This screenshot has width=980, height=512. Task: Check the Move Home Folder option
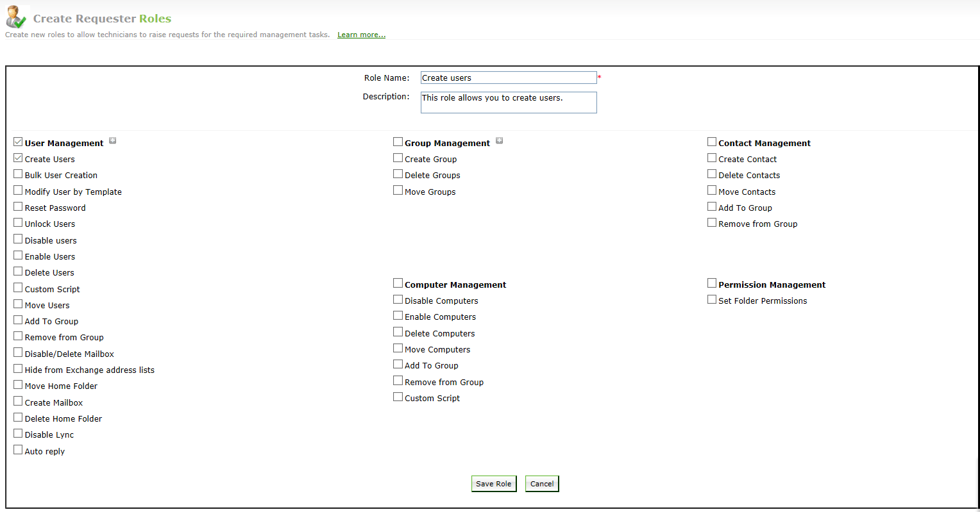pyautogui.click(x=18, y=384)
